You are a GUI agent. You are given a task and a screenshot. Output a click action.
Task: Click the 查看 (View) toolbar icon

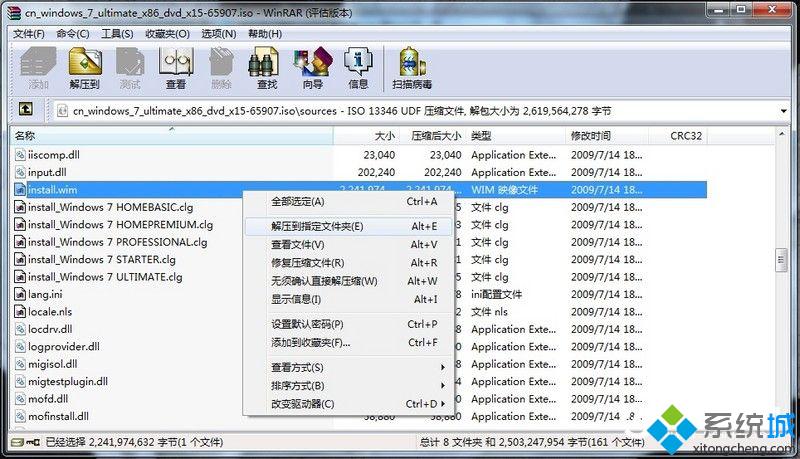(x=176, y=68)
